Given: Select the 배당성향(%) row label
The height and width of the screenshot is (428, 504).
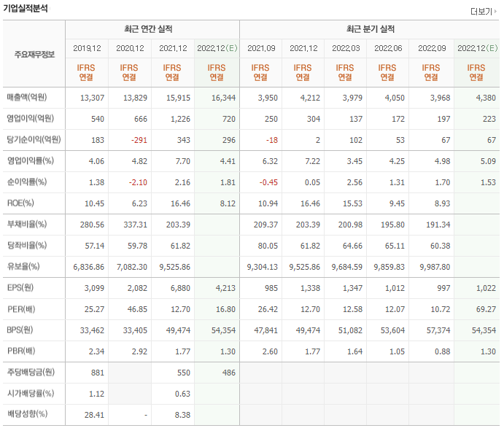Looking at the screenshot, I should (x=27, y=414).
